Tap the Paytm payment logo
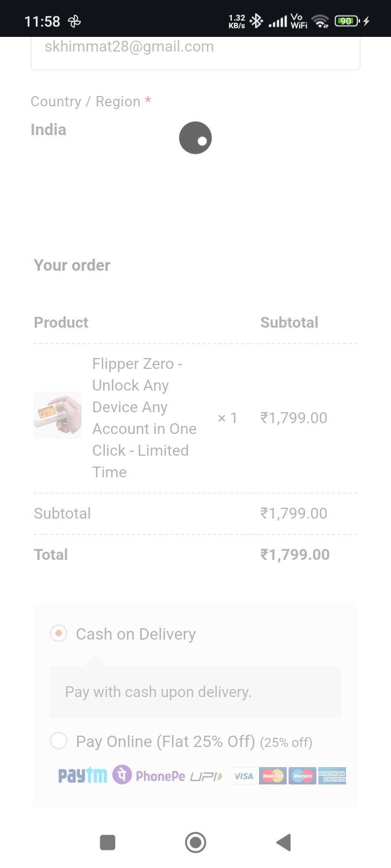 point(83,776)
